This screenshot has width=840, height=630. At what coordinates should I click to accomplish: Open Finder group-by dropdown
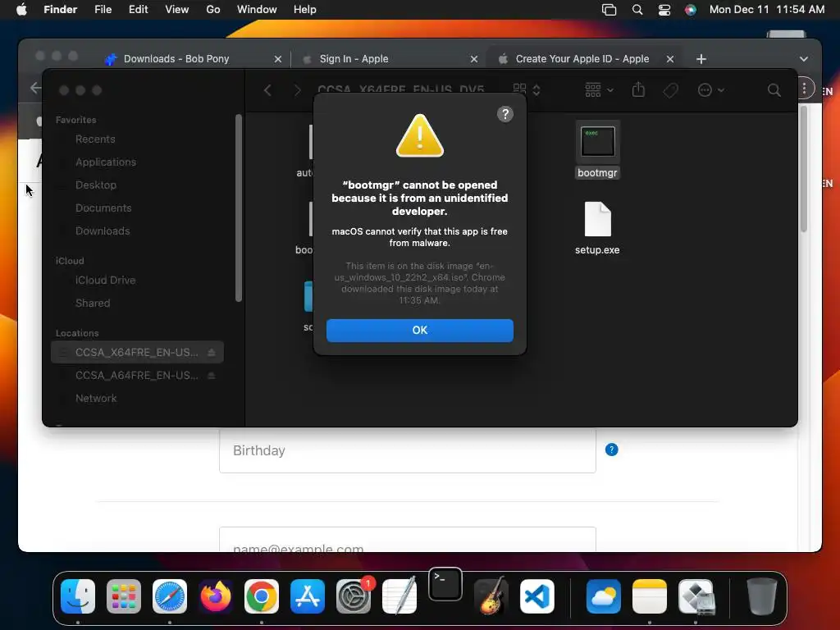(599, 90)
